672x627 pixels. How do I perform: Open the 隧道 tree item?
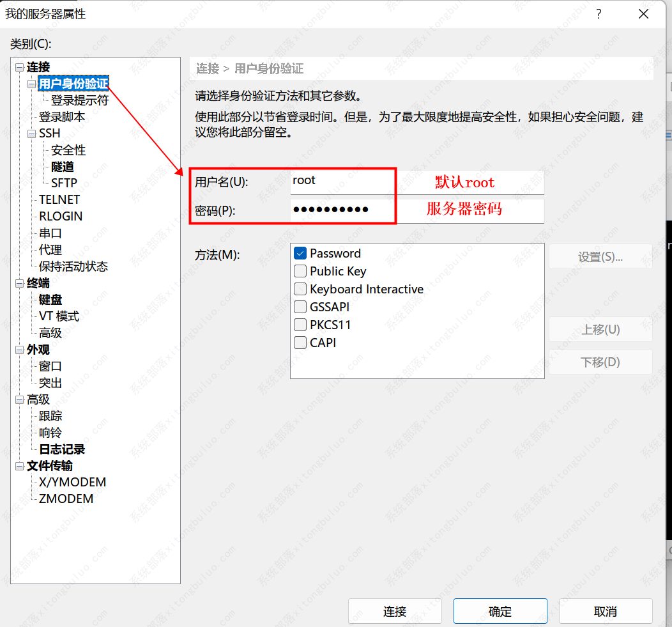63,167
